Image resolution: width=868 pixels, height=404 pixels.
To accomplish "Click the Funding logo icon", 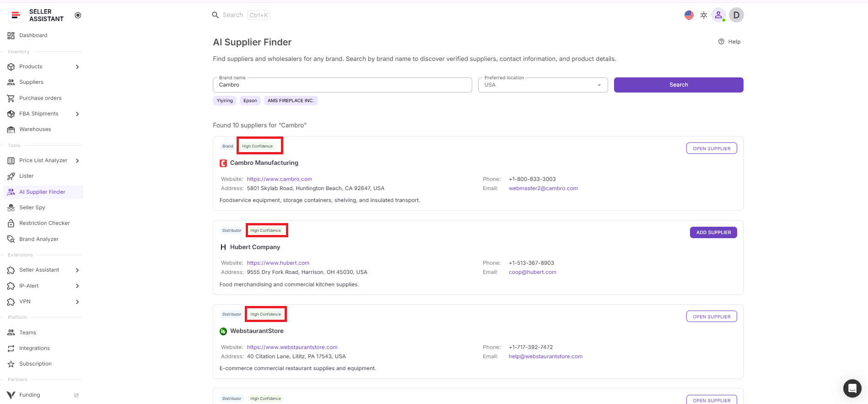I will point(11,395).
